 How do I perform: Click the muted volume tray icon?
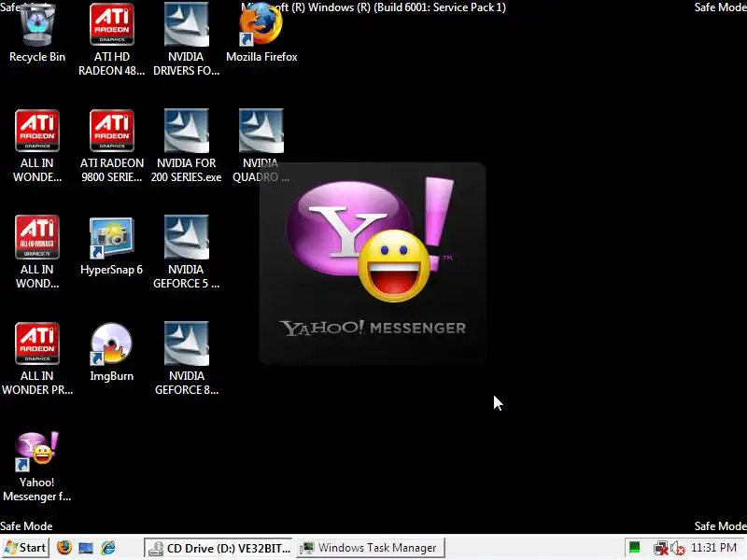(x=678, y=548)
